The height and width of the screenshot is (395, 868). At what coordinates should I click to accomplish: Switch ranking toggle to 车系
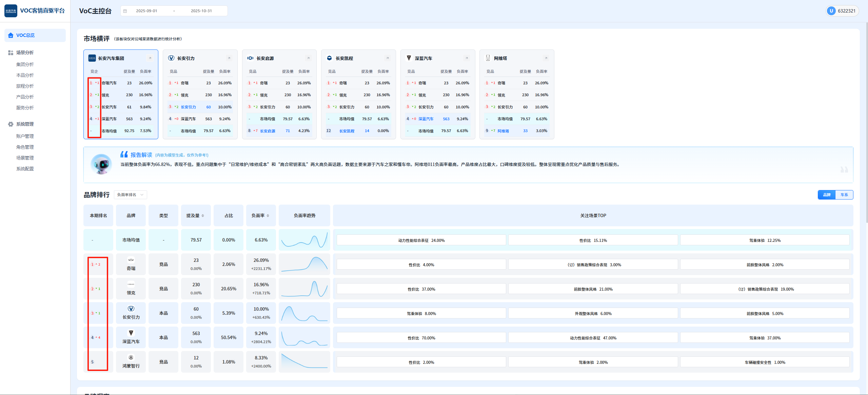pyautogui.click(x=844, y=195)
